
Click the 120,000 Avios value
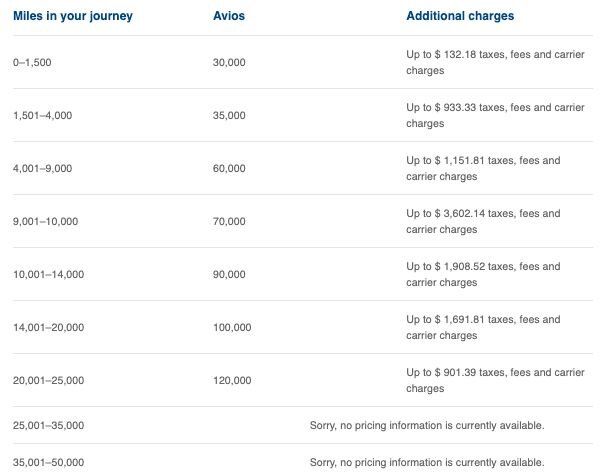[x=232, y=380]
